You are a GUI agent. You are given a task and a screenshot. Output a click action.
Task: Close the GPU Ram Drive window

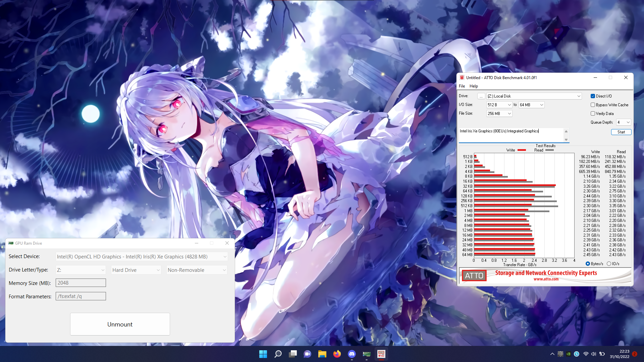(x=227, y=243)
